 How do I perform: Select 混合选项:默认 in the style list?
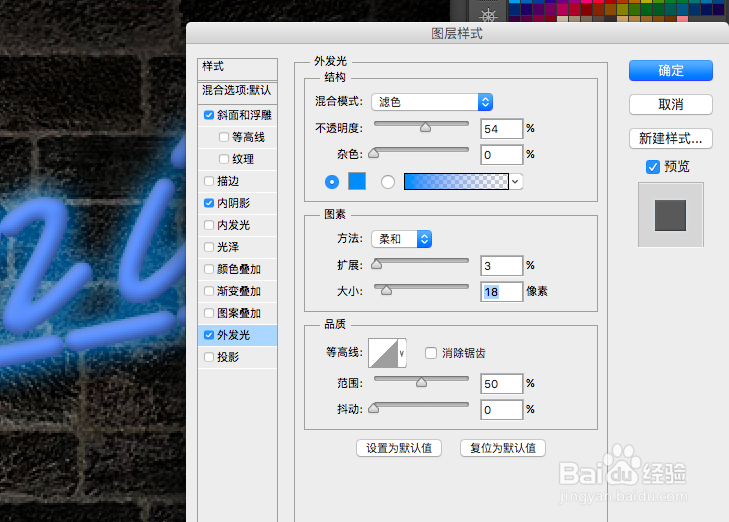[x=237, y=91]
